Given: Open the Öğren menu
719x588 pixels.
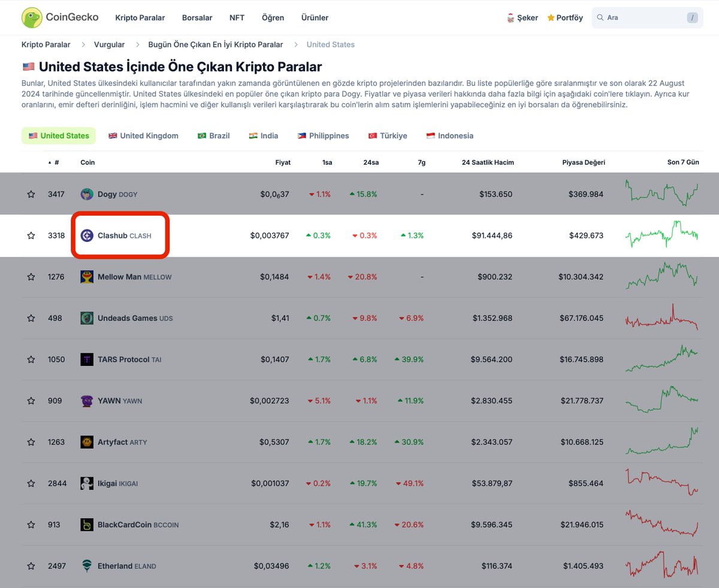Looking at the screenshot, I should click(x=273, y=18).
